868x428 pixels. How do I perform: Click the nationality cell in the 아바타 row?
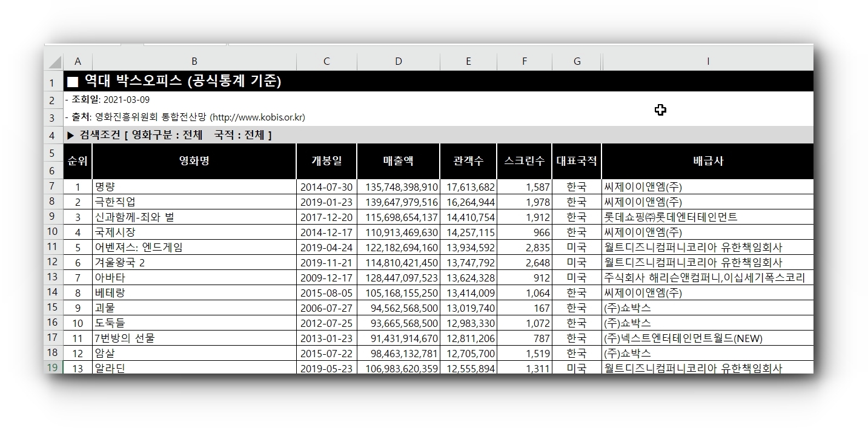point(577,277)
